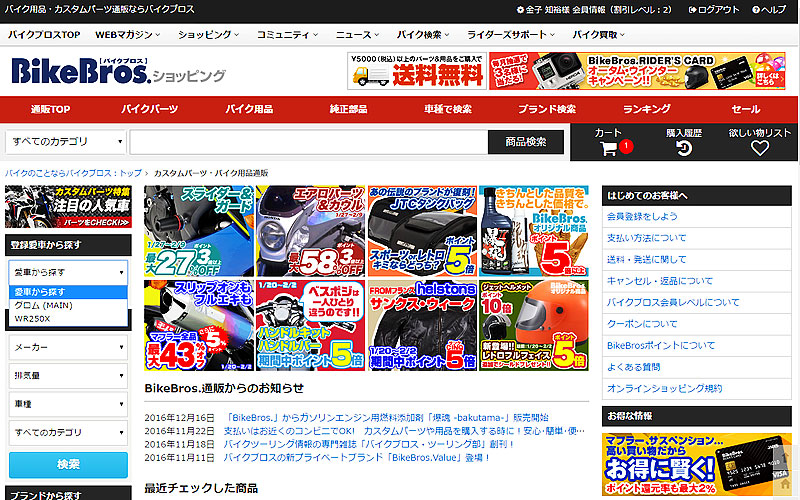Click the 商品検索 search button
The image size is (800, 500).
coord(526,142)
